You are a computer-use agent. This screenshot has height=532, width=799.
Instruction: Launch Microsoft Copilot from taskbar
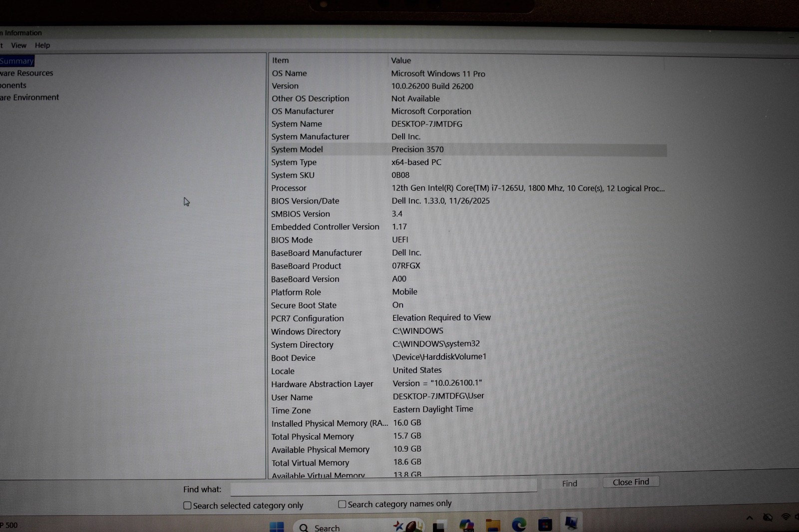466,526
